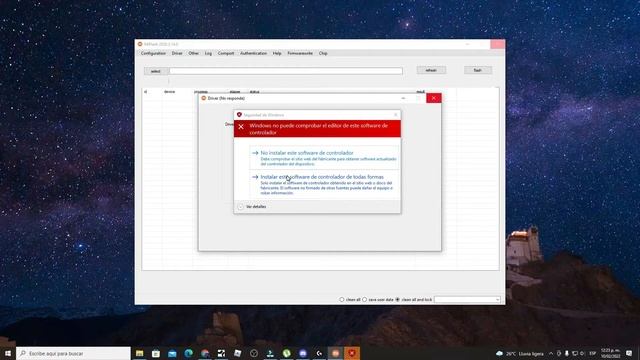640x360 pixels.
Task: Click the 'status' column header
Action: point(254,92)
